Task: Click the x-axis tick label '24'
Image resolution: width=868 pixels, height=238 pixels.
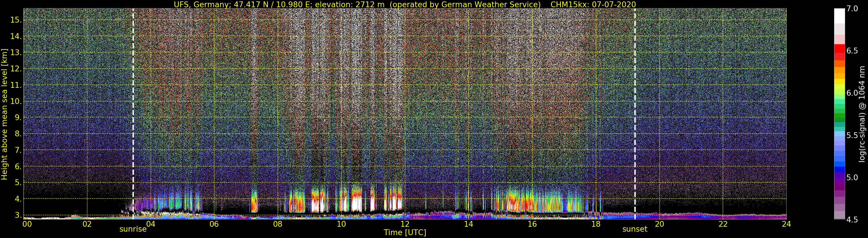Action: tap(786, 224)
